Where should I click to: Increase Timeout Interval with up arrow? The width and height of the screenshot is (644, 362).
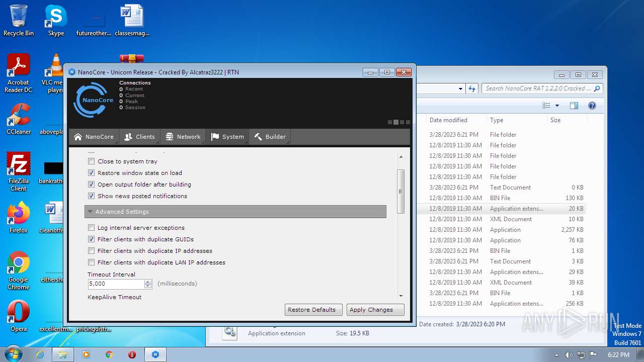148,282
